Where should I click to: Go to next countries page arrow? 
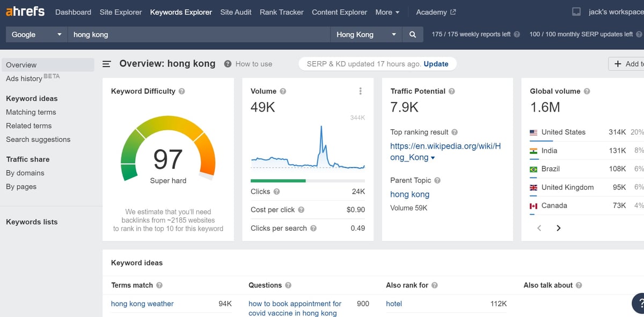pyautogui.click(x=558, y=228)
